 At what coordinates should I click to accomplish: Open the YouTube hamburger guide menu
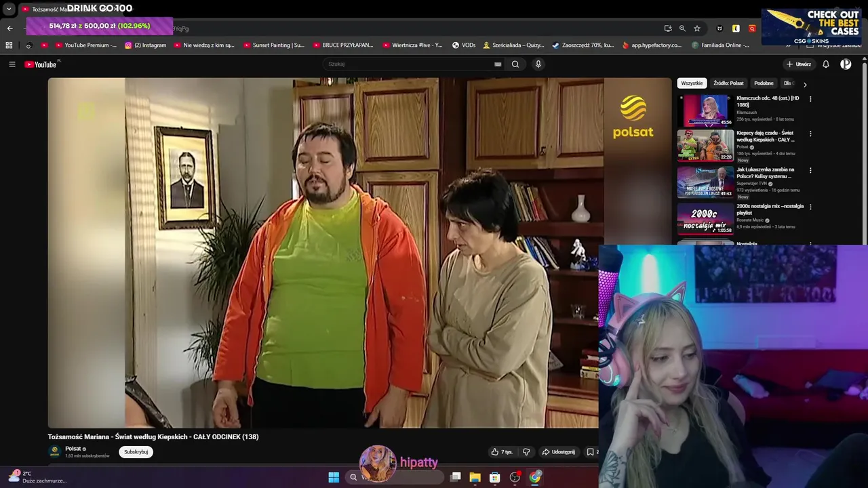click(x=12, y=64)
